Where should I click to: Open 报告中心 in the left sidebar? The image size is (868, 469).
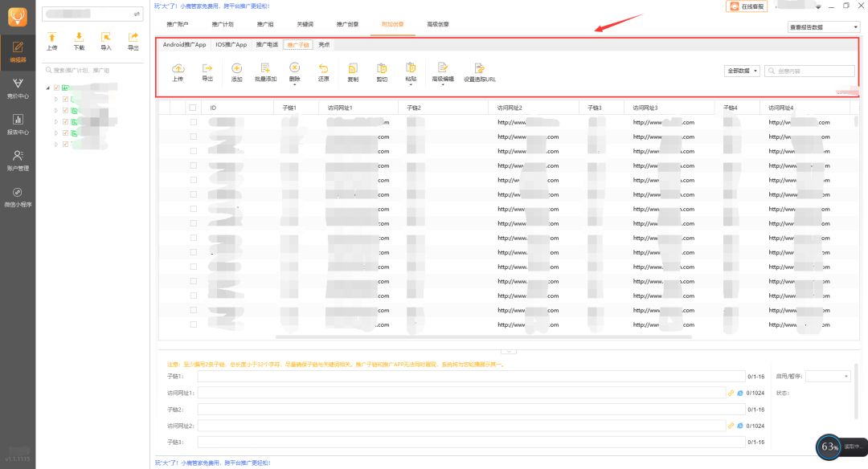[18, 124]
